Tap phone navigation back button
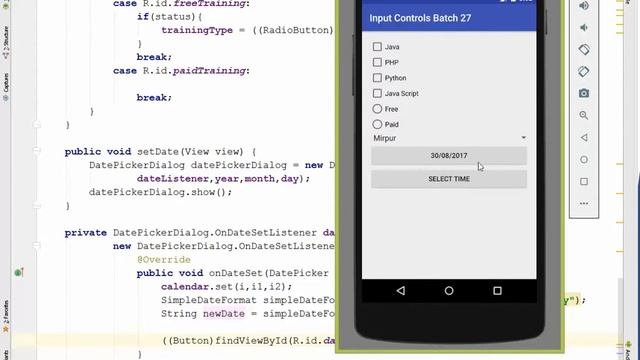This screenshot has height=360, width=640. click(x=401, y=291)
